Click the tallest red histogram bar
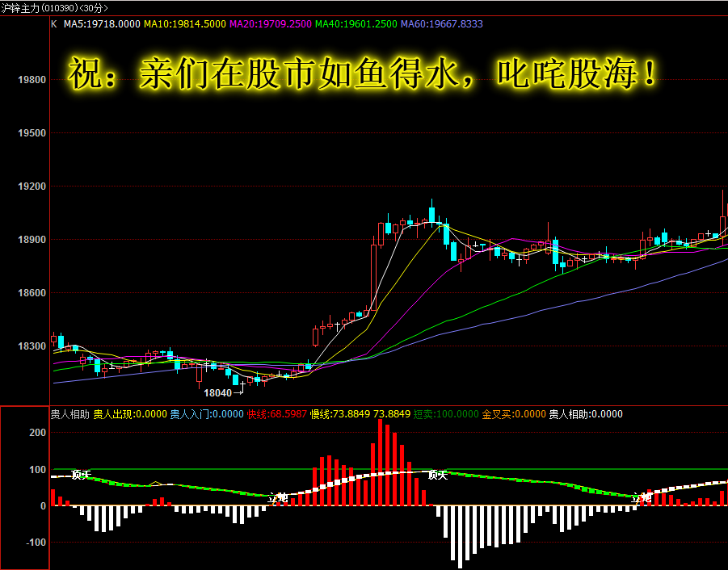The image size is (728, 570). 381,463
